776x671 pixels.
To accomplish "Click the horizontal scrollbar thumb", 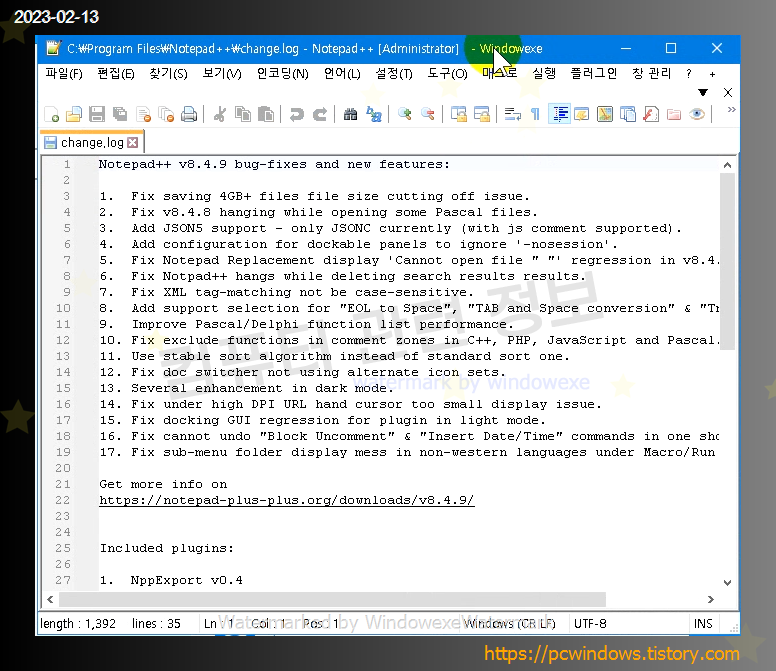I will [x=332, y=599].
